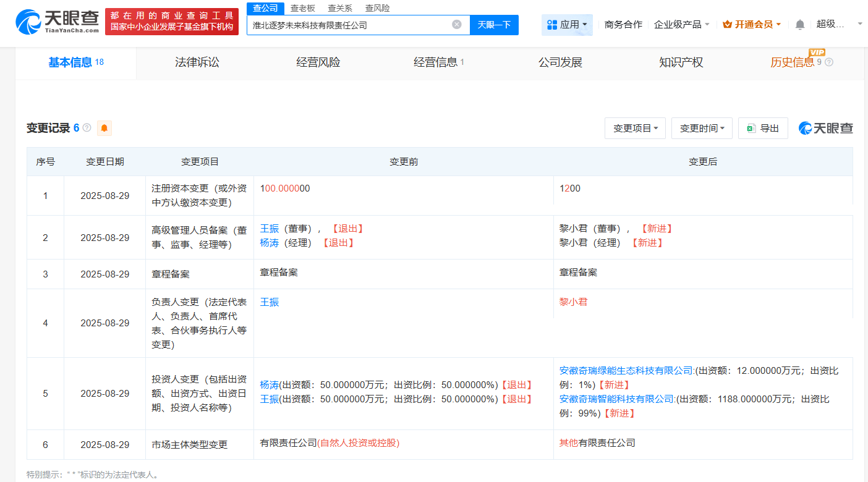Click the Excel icon on the 导出 button
Screen dimensions: 868x482
[x=751, y=128]
